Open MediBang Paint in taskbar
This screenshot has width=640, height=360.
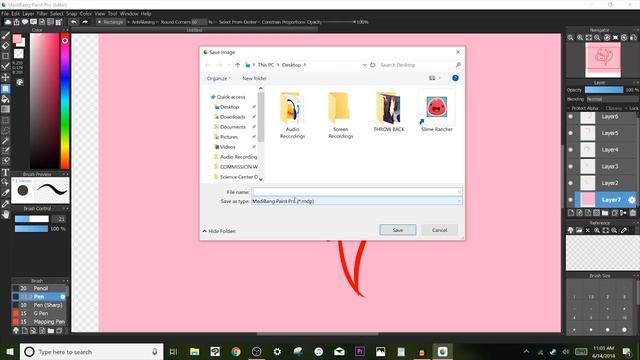click(442, 351)
